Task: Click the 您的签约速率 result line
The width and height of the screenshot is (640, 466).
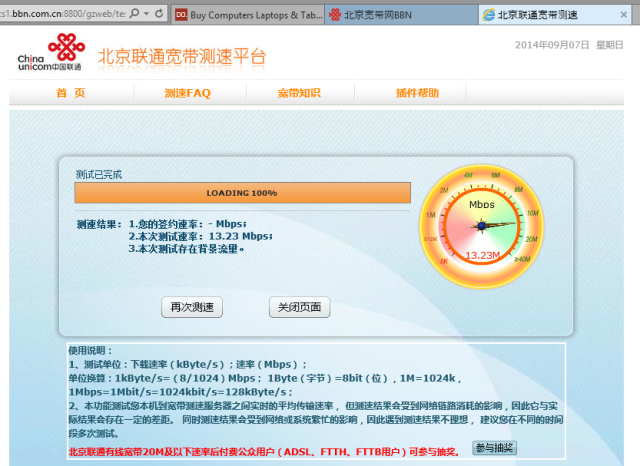Action: pyautogui.click(x=188, y=224)
